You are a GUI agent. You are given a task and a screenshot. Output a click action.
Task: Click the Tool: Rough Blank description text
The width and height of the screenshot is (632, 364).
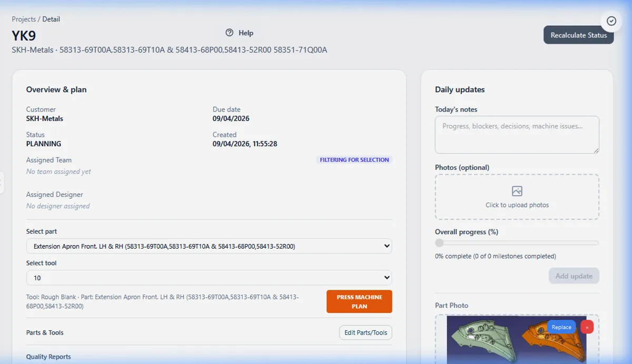click(163, 301)
